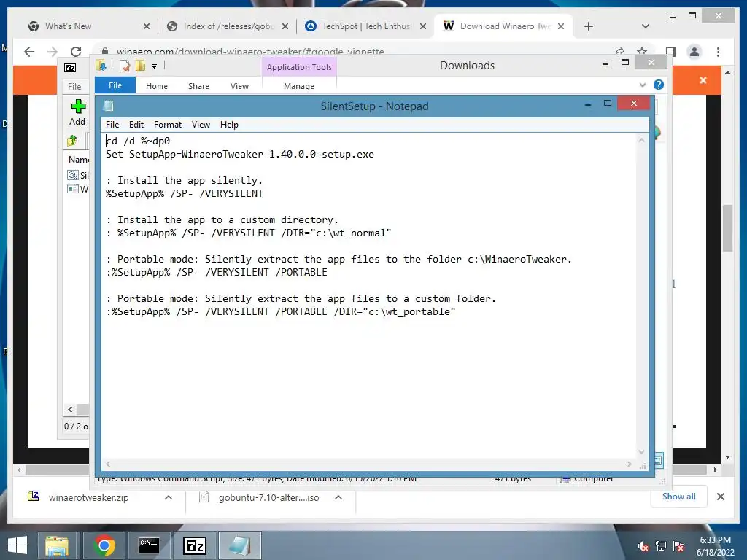Open Notepad's View menu

click(x=201, y=124)
